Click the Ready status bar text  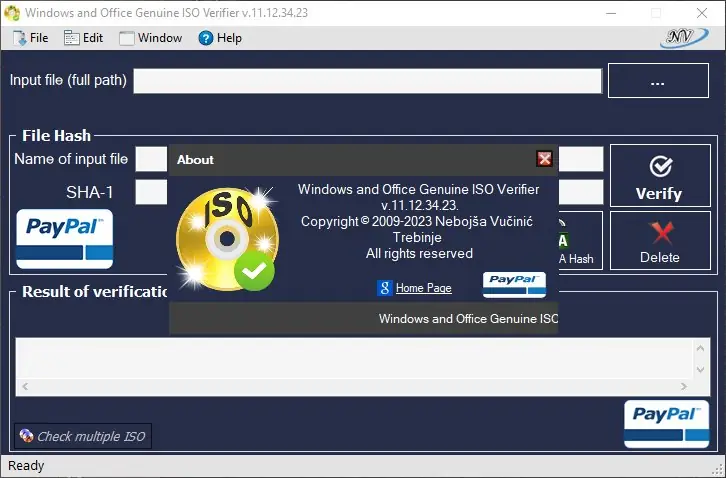pyautogui.click(x=26, y=466)
